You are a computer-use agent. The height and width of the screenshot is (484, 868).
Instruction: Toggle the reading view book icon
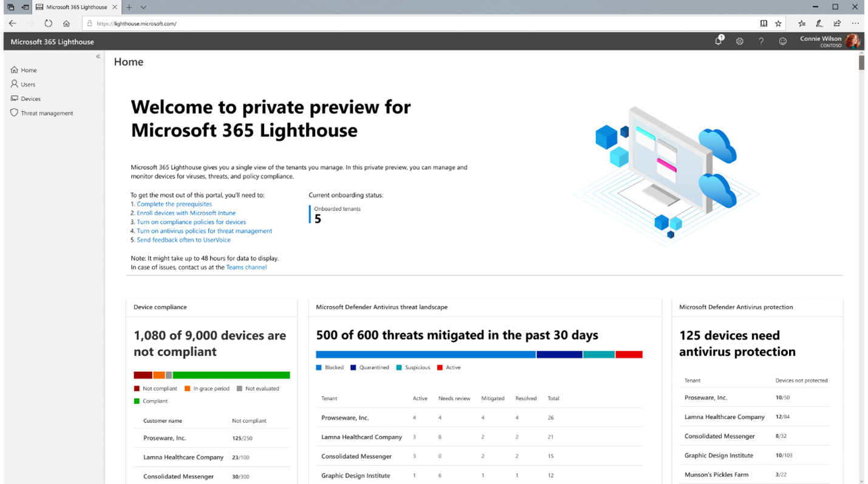pyautogui.click(x=764, y=23)
